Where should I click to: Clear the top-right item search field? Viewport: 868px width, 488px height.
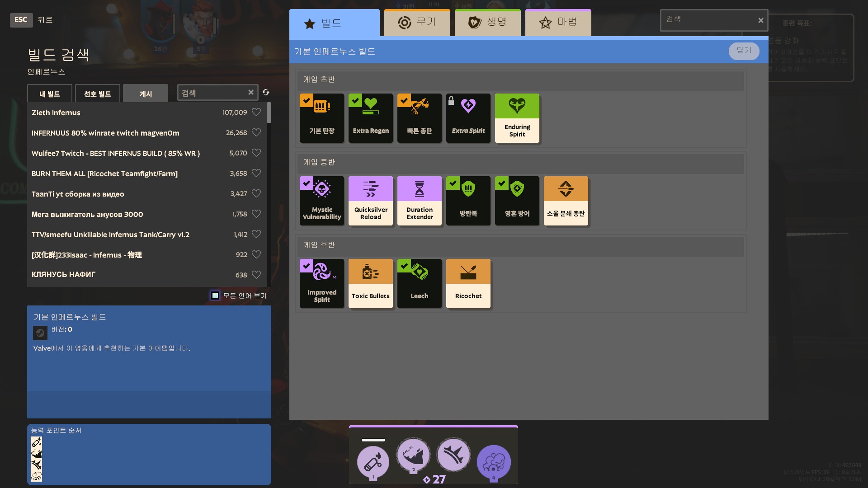(x=761, y=20)
